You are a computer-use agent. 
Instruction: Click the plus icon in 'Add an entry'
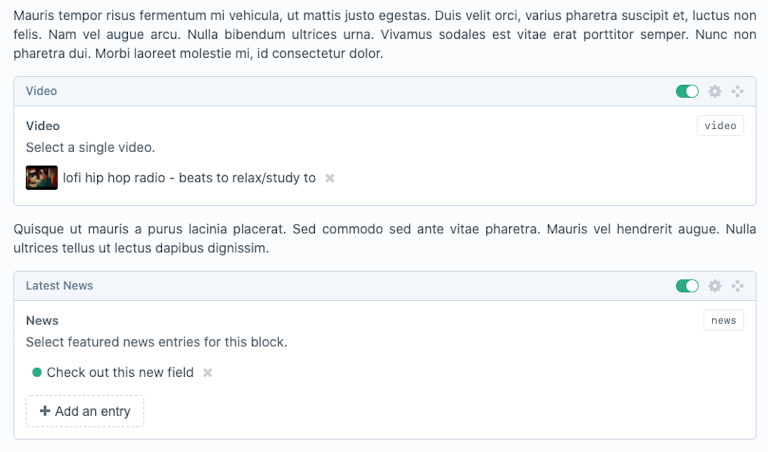[x=44, y=411]
